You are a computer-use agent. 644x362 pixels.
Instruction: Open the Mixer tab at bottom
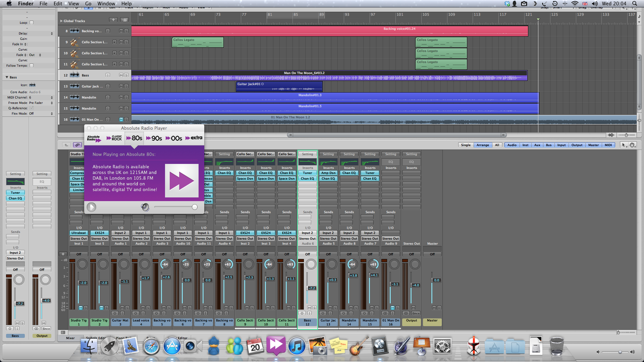click(x=70, y=338)
